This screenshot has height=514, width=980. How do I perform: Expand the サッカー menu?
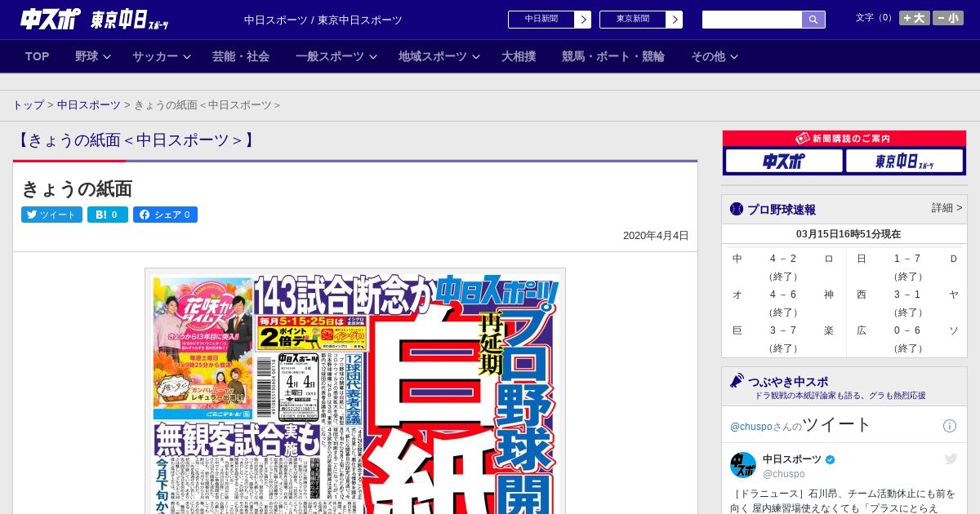(161, 56)
